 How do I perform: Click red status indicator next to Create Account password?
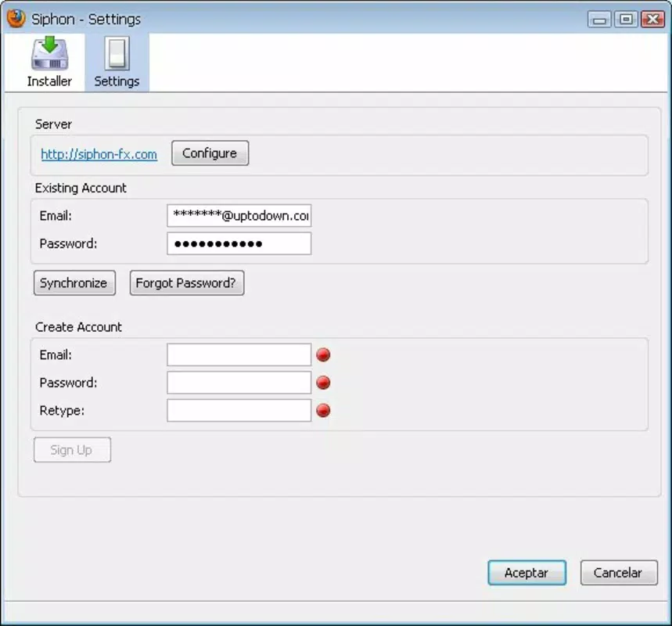pyautogui.click(x=323, y=383)
